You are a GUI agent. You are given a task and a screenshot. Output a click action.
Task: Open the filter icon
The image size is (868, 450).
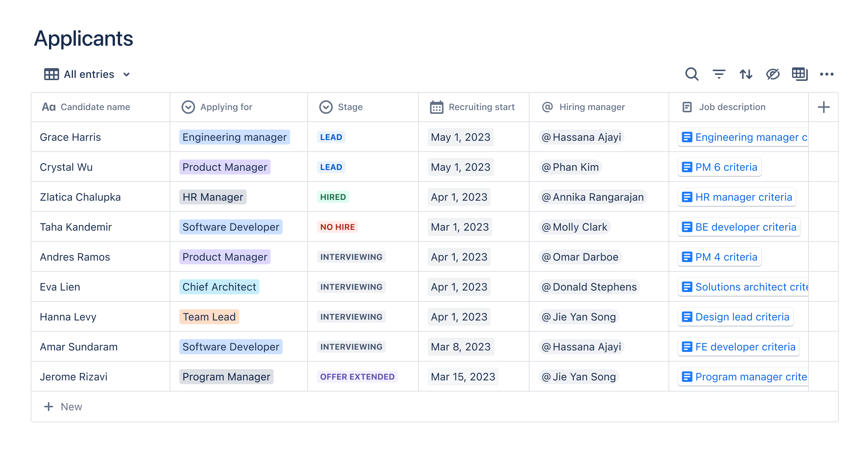coord(719,74)
